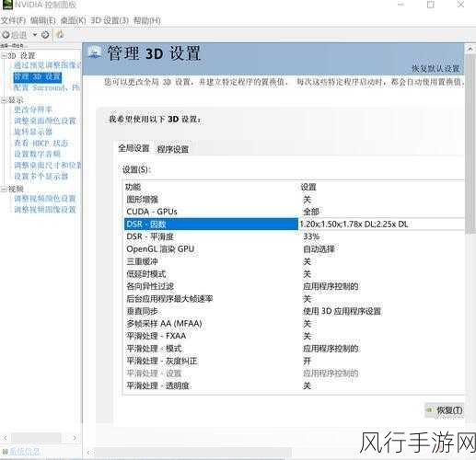
Task: Click the 系统信息 icon at bottom left
Action: click(5, 452)
